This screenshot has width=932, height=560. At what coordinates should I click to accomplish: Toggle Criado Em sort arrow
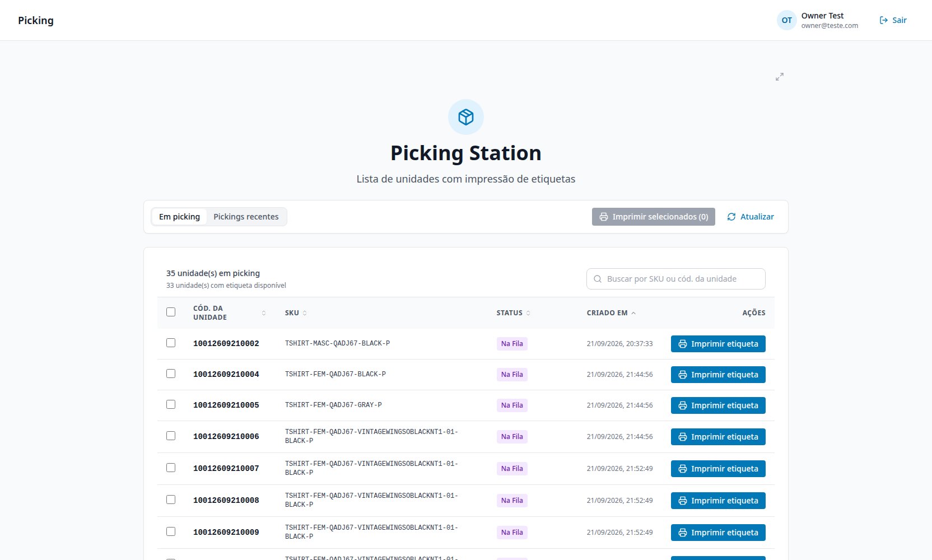point(633,313)
